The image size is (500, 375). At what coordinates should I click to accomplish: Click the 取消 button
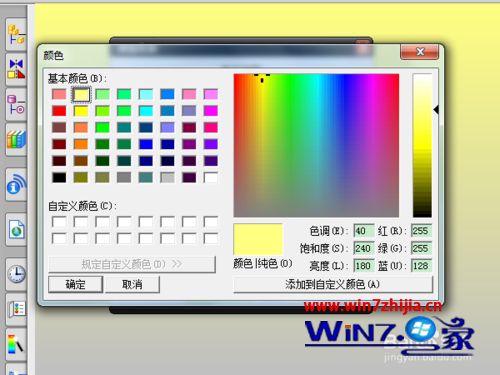coord(132,284)
